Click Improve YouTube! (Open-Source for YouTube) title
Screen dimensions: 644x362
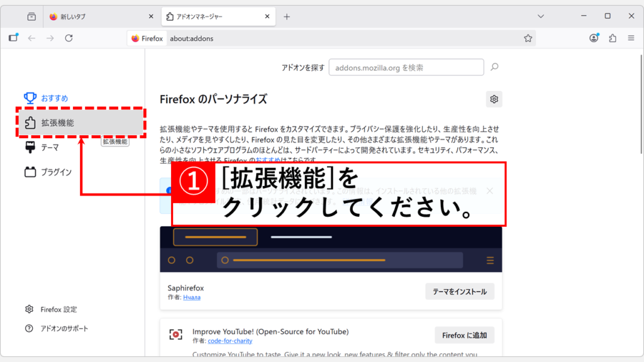point(270,332)
